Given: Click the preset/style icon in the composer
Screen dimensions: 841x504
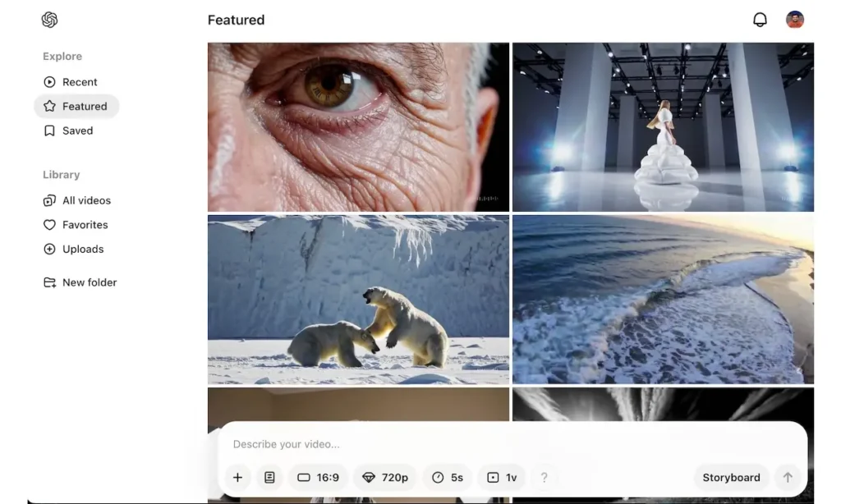Looking at the screenshot, I should point(269,477).
